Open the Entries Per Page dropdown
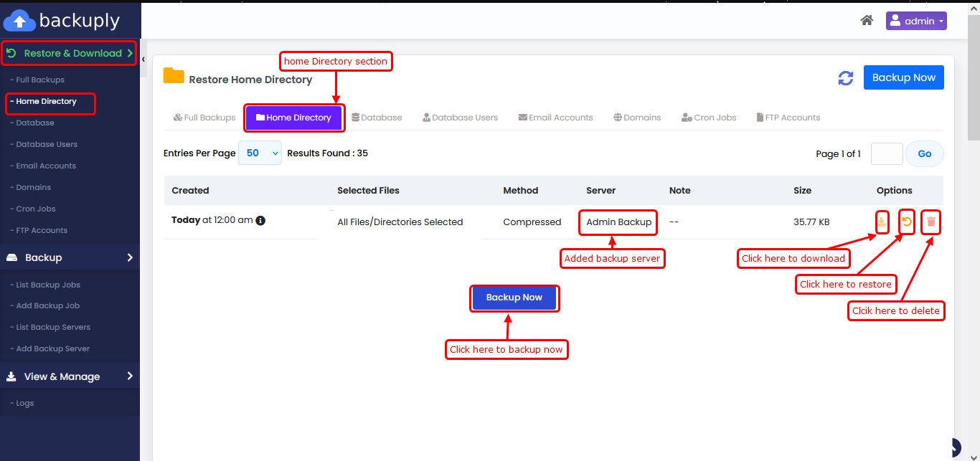The width and height of the screenshot is (980, 461). [x=260, y=153]
